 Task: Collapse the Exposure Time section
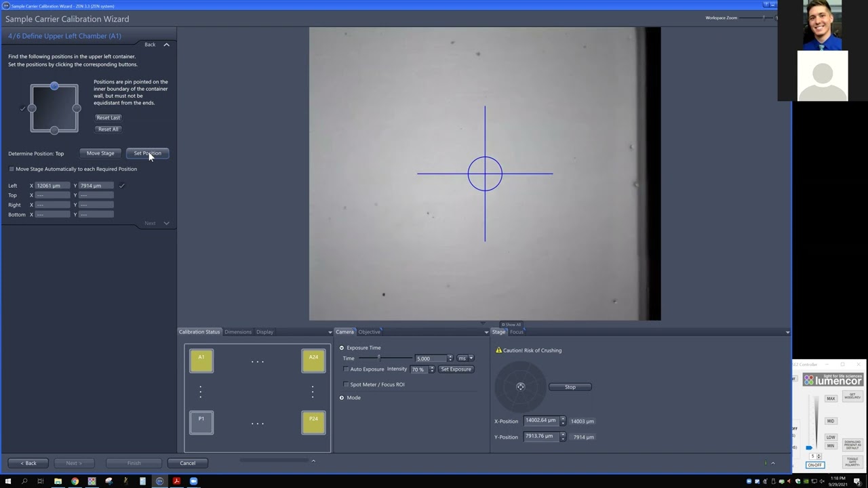coord(342,348)
